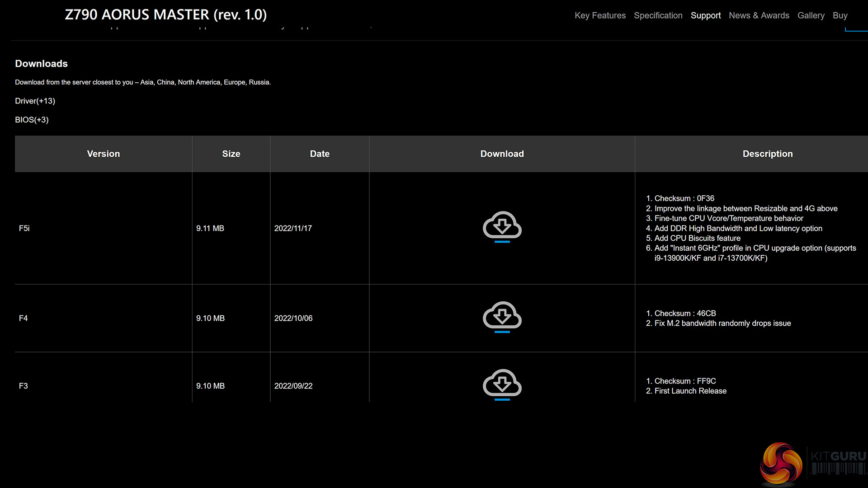Download BIOS version F5i

point(502,226)
